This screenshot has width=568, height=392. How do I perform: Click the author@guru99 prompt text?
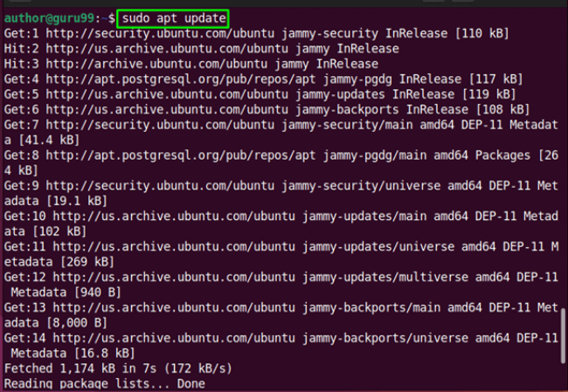49,18
